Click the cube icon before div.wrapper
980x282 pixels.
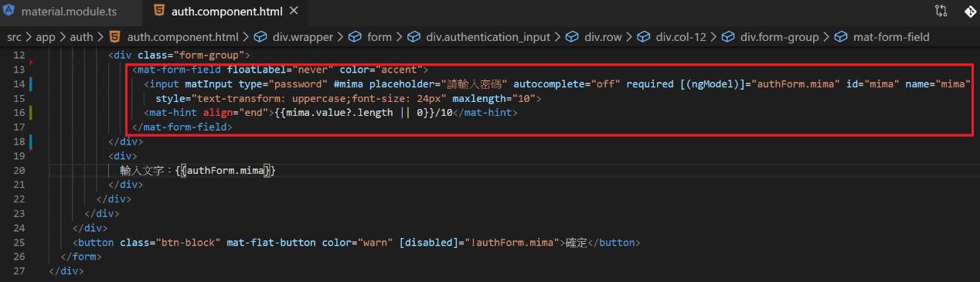260,37
